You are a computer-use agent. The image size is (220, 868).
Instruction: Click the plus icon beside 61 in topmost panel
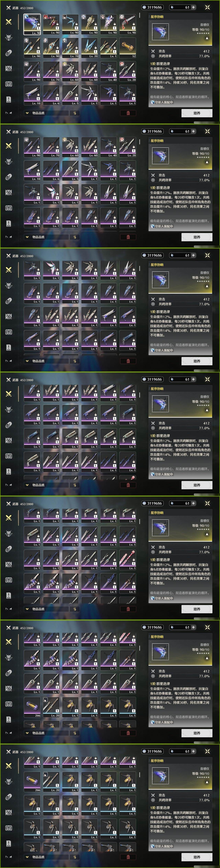(193, 7)
